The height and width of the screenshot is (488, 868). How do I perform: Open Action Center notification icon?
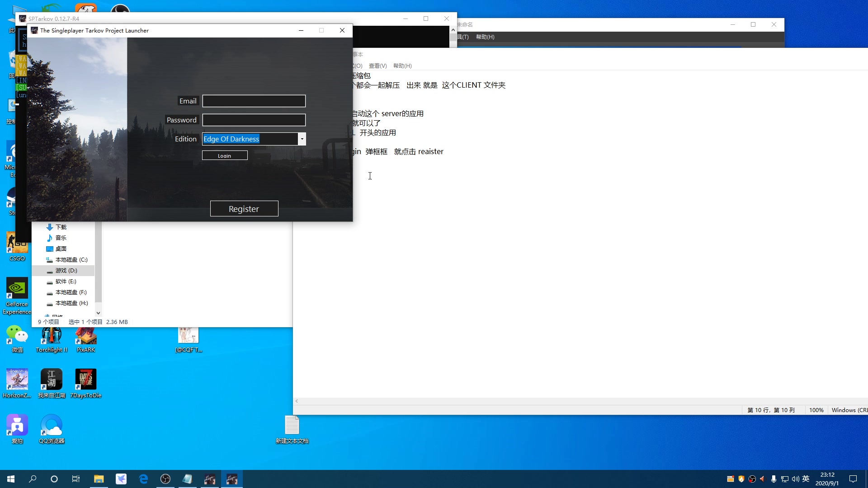[x=853, y=479]
